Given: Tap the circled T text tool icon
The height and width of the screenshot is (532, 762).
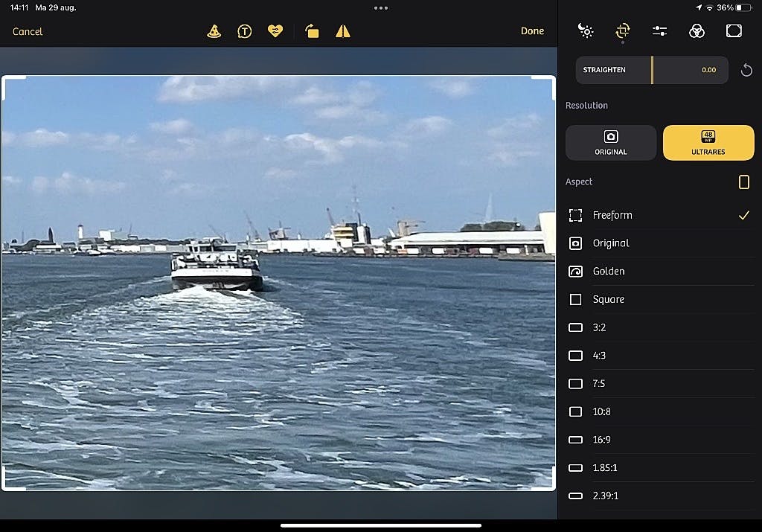Looking at the screenshot, I should click(x=244, y=31).
